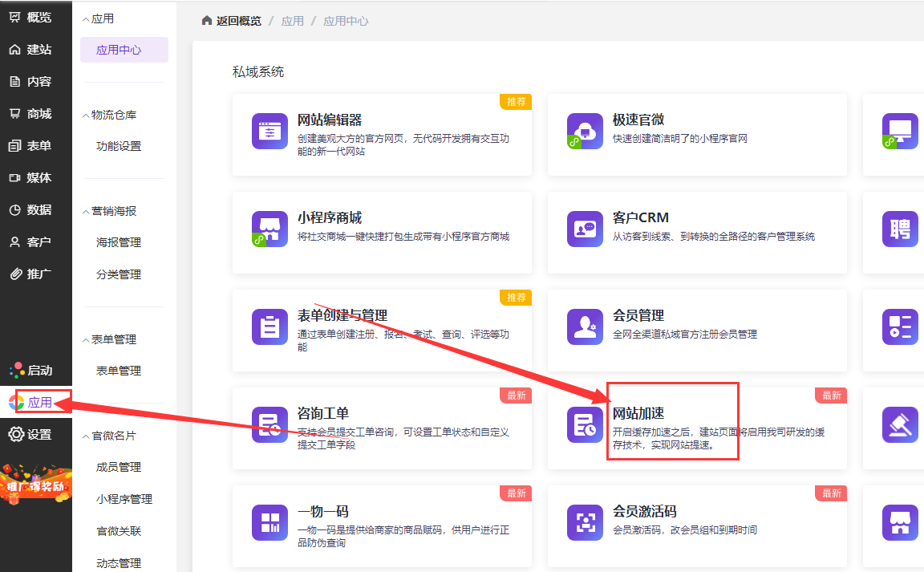Click the 设置 gear icon

click(x=16, y=435)
